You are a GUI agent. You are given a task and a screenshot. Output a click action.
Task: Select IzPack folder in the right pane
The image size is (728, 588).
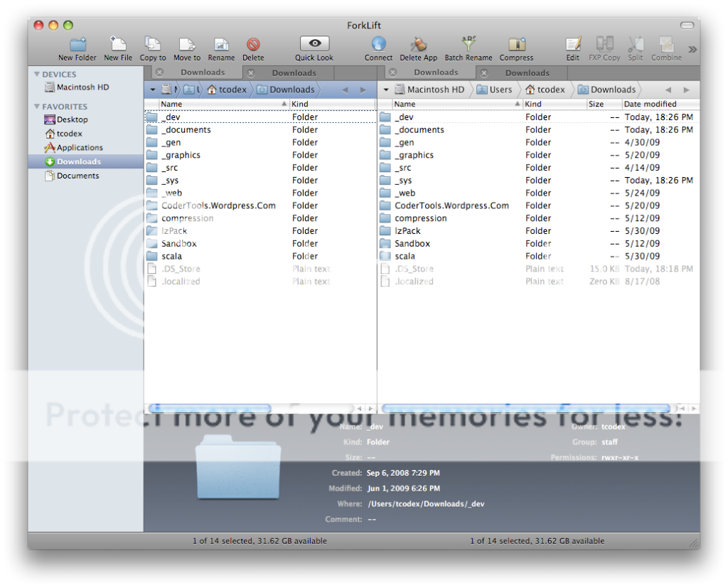539,231
